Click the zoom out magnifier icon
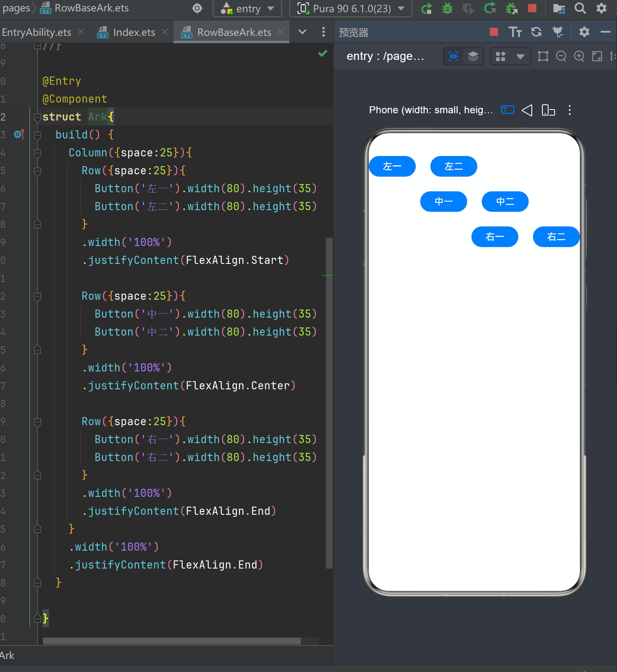The image size is (617, 672). (x=561, y=56)
